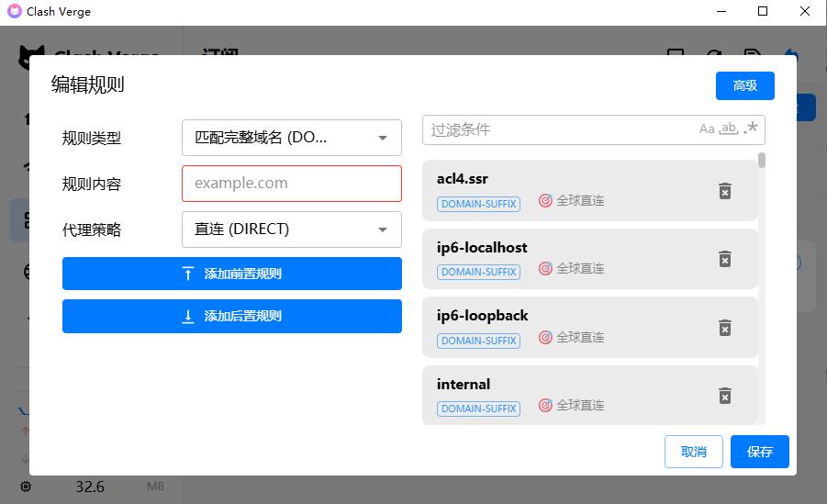827x504 pixels.
Task: Click the rule list scrollbar thumb
Action: click(762, 160)
